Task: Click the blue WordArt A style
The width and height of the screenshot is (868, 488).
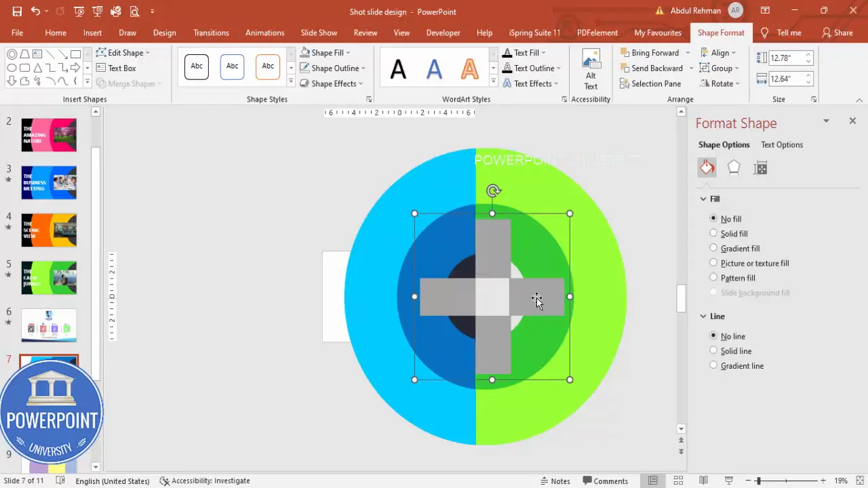Action: tap(434, 68)
